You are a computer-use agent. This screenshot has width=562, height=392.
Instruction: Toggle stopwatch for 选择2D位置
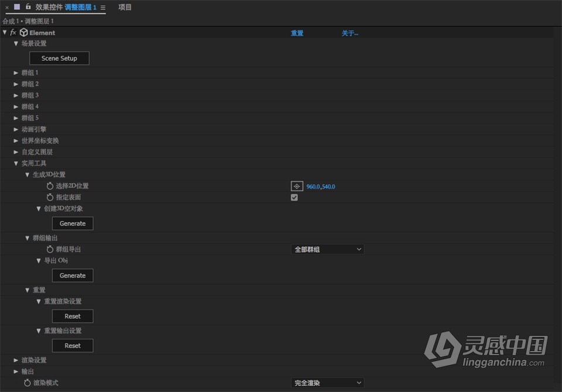(50, 186)
